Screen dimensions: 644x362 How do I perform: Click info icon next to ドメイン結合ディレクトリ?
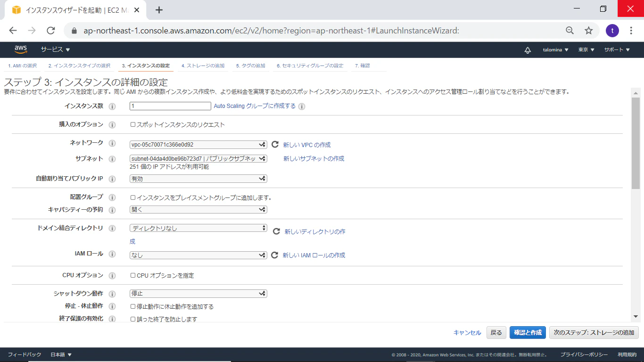tap(112, 228)
